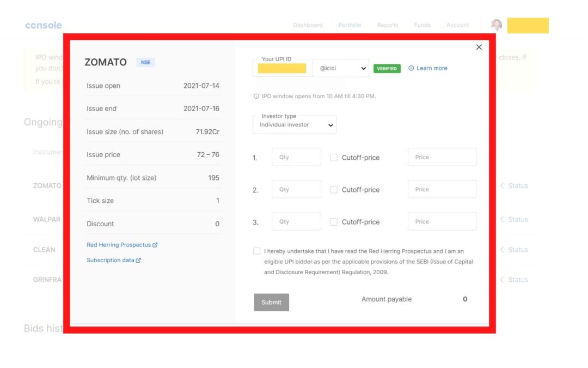This screenshot has width=588, height=368.
Task: Tick Cutoff-price checkbox for bid 3
Action: click(333, 222)
